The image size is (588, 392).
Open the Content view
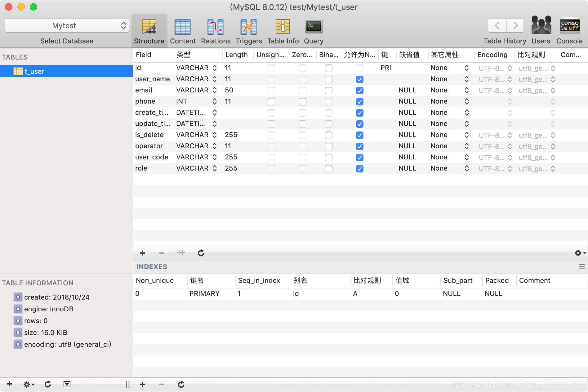[x=183, y=31]
